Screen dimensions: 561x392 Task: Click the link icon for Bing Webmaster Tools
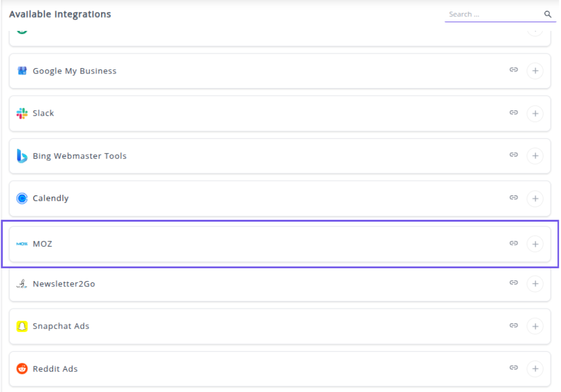[514, 155]
